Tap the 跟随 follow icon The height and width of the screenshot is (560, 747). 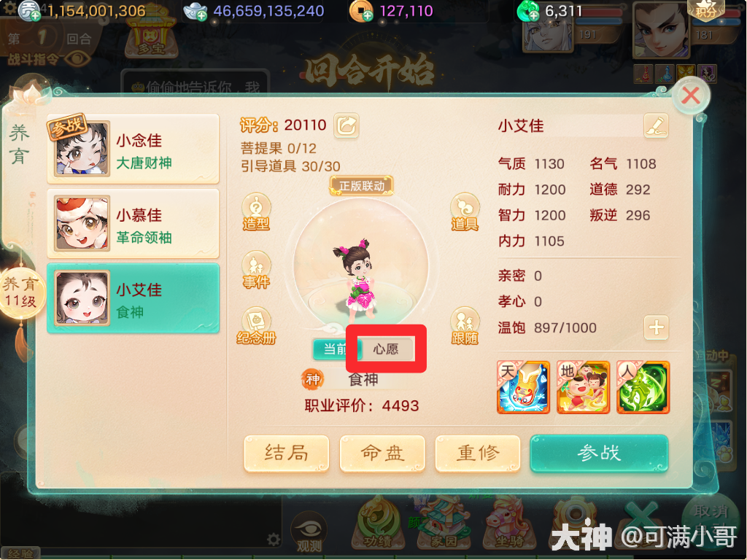tap(465, 326)
